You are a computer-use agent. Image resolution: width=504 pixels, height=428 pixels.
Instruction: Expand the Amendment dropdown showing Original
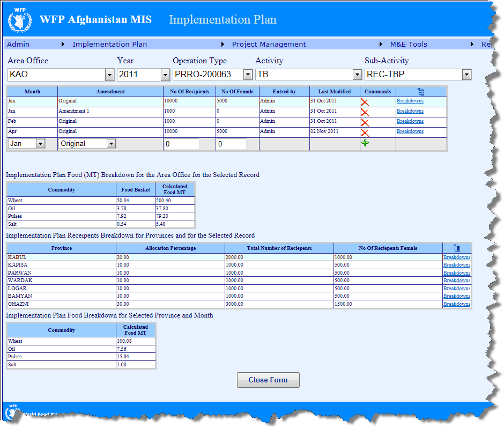tap(112, 143)
